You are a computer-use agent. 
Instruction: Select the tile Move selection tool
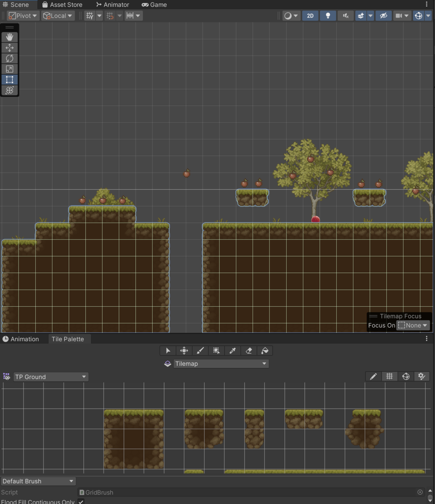[184, 351]
